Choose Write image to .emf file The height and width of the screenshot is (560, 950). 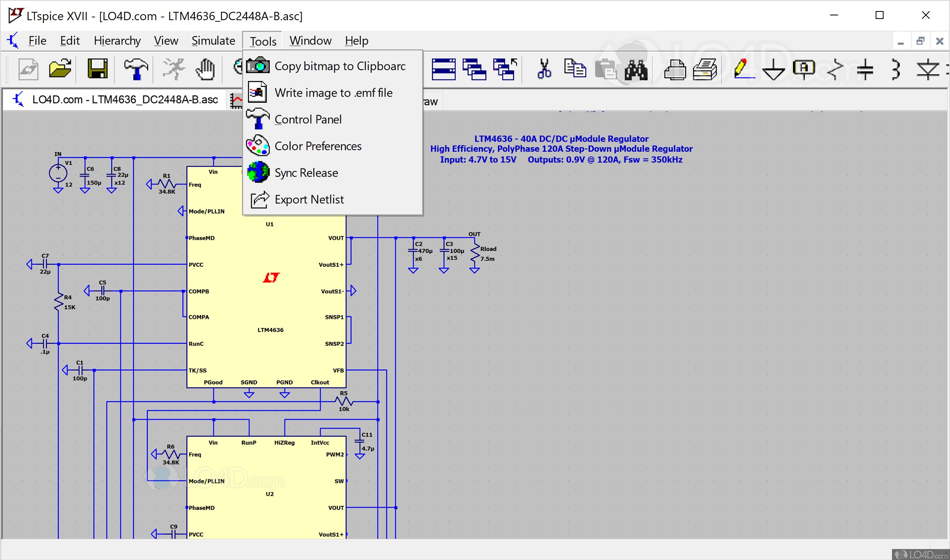pos(333,93)
